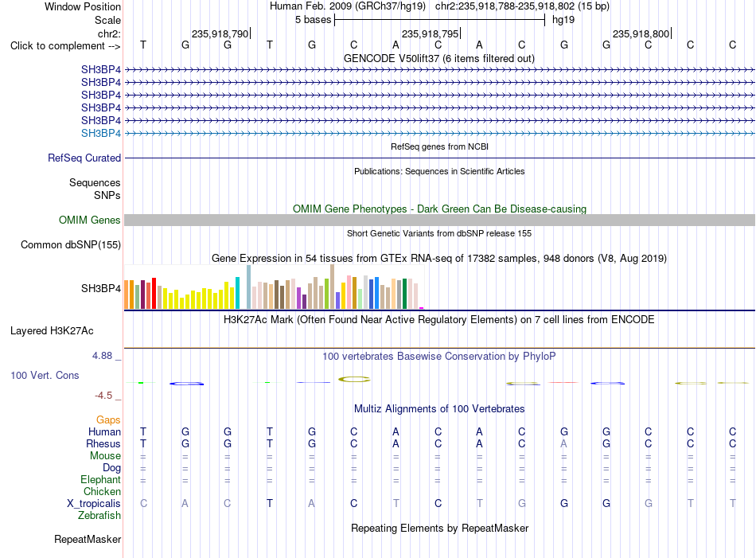
Task: Click the SH3BP4 label beside the GTEx chart
Action: (101, 288)
